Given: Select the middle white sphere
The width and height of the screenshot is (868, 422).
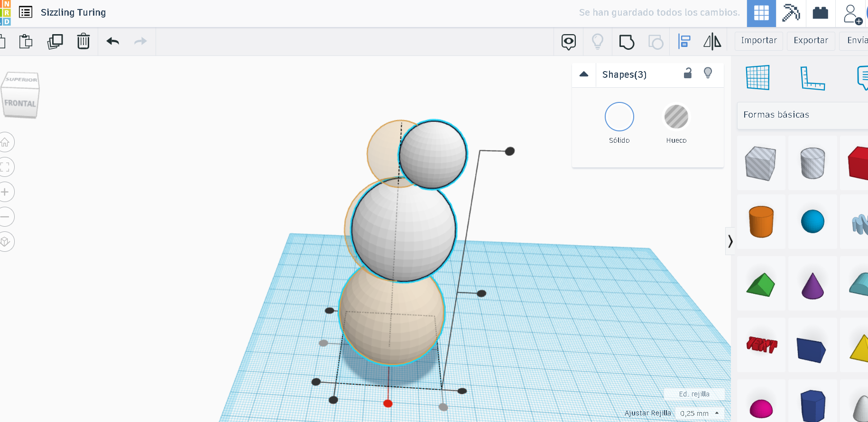Looking at the screenshot, I should tap(404, 230).
